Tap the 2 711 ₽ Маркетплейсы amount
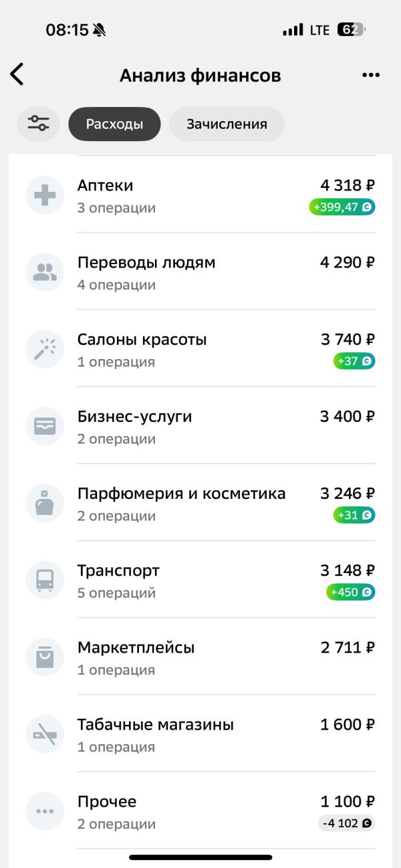This screenshot has width=401, height=868. pos(347,647)
